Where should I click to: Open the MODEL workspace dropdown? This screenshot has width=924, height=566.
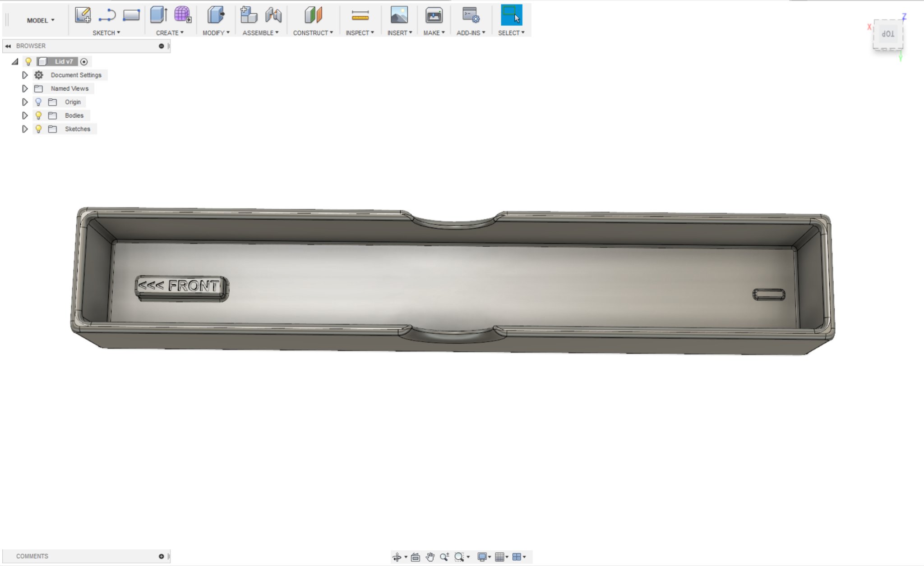tap(41, 20)
